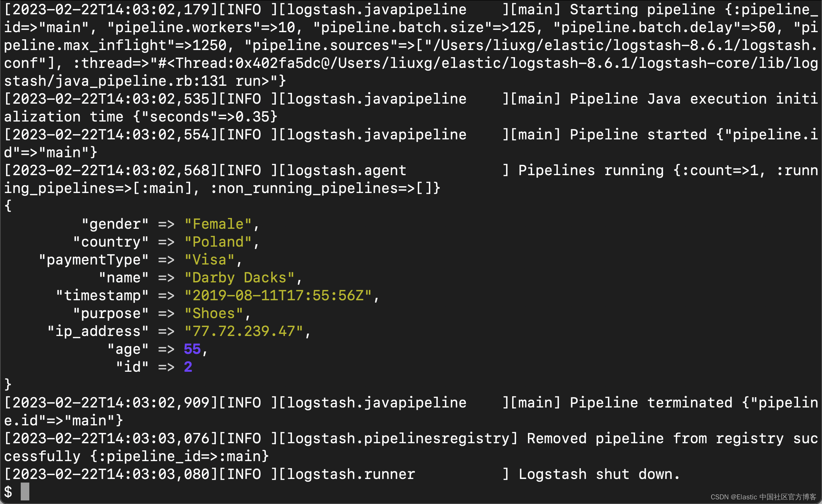Click the "Female" gender value
This screenshot has height=504, width=822.
pyautogui.click(x=218, y=224)
